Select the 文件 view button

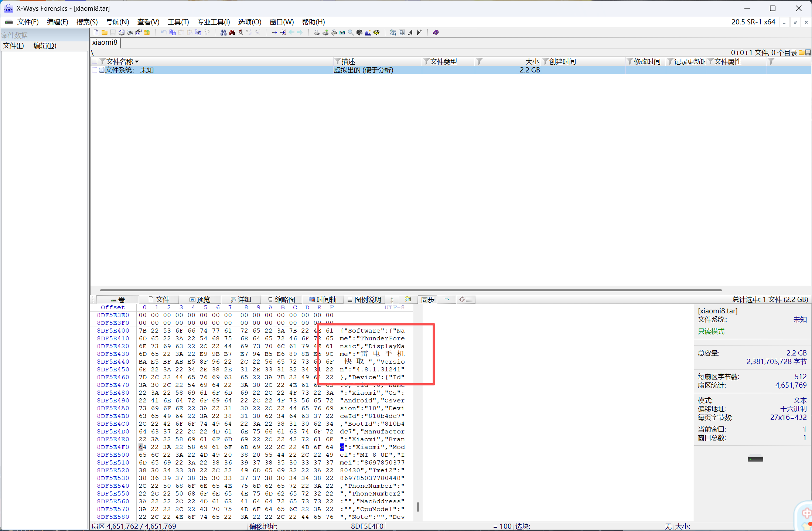[x=159, y=299]
